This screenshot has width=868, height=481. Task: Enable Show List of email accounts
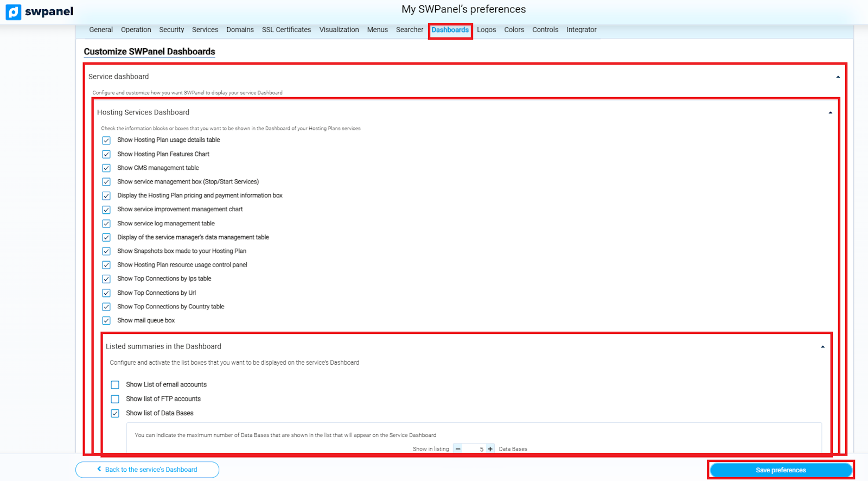(115, 385)
